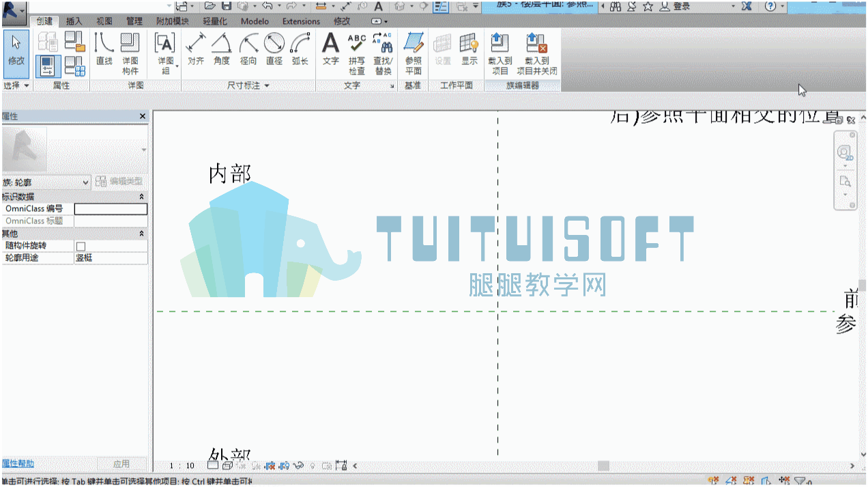Switch to the 视图 ribbon tab
This screenshot has height=487, width=868.
click(x=104, y=21)
